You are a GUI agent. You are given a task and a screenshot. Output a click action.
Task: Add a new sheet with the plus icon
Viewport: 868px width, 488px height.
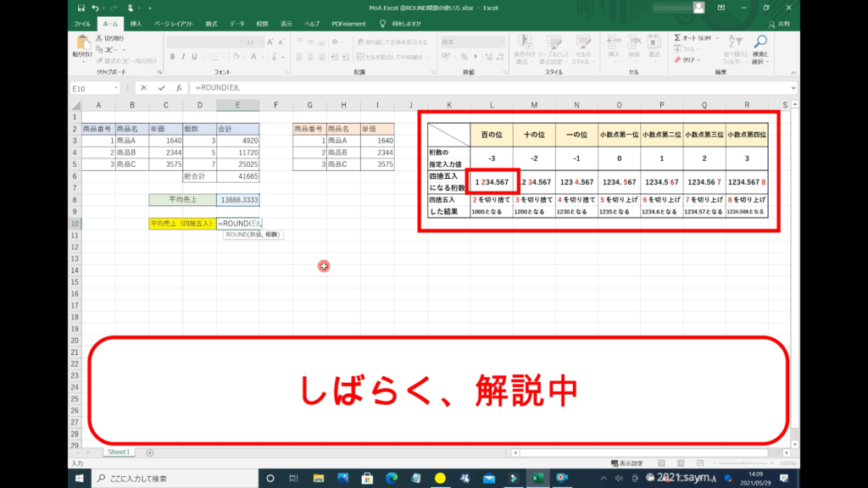coord(150,452)
